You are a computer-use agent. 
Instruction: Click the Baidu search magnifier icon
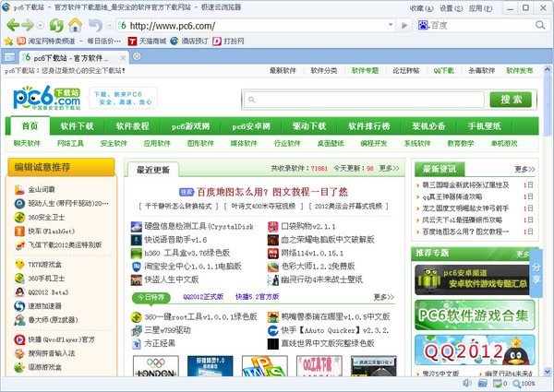click(x=540, y=25)
